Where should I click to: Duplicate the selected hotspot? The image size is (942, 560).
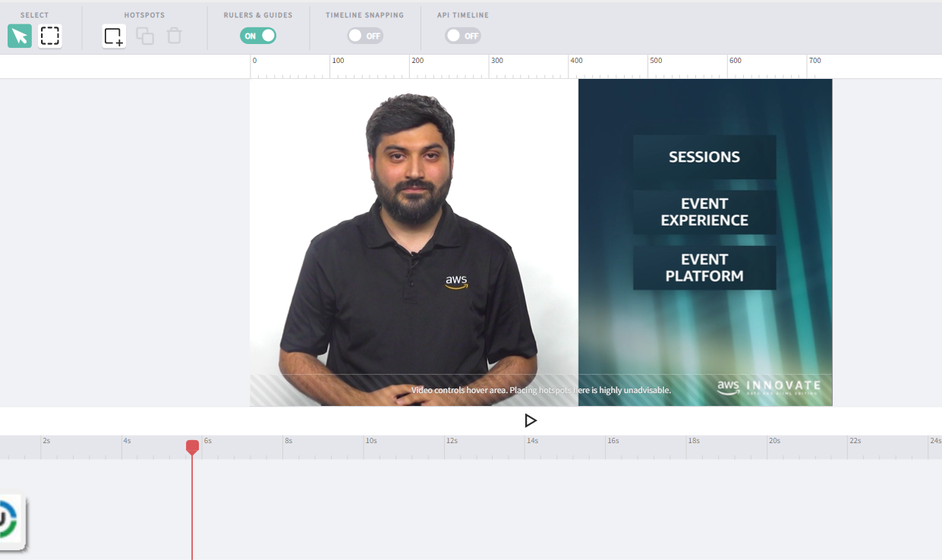tap(145, 36)
